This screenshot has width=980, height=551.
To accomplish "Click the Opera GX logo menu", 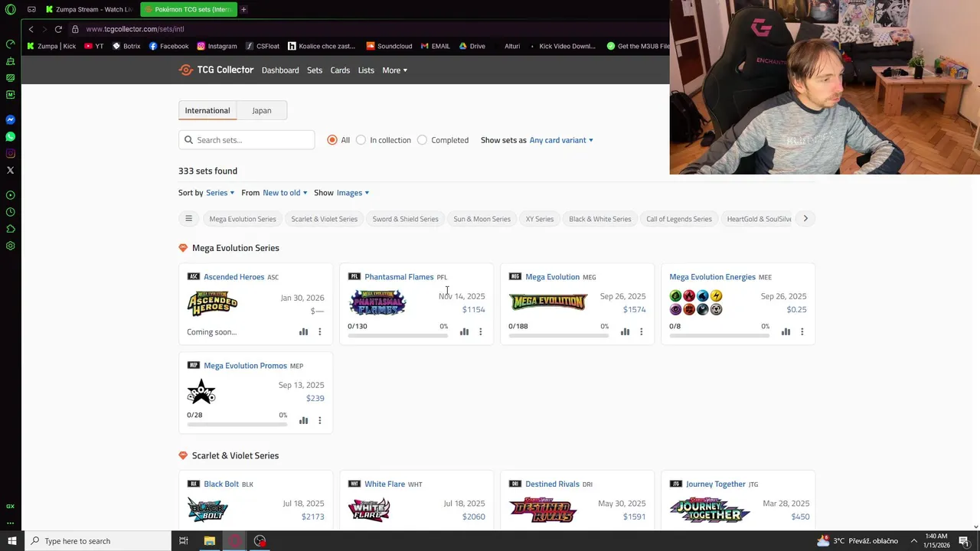I will click(11, 9).
